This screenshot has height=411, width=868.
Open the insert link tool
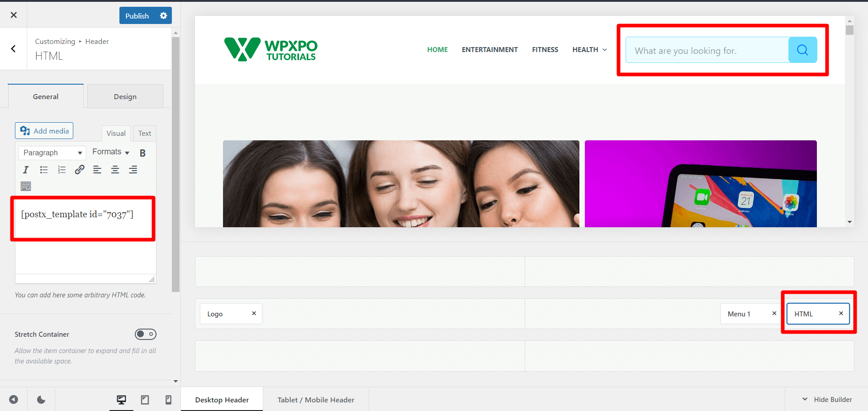click(x=80, y=170)
